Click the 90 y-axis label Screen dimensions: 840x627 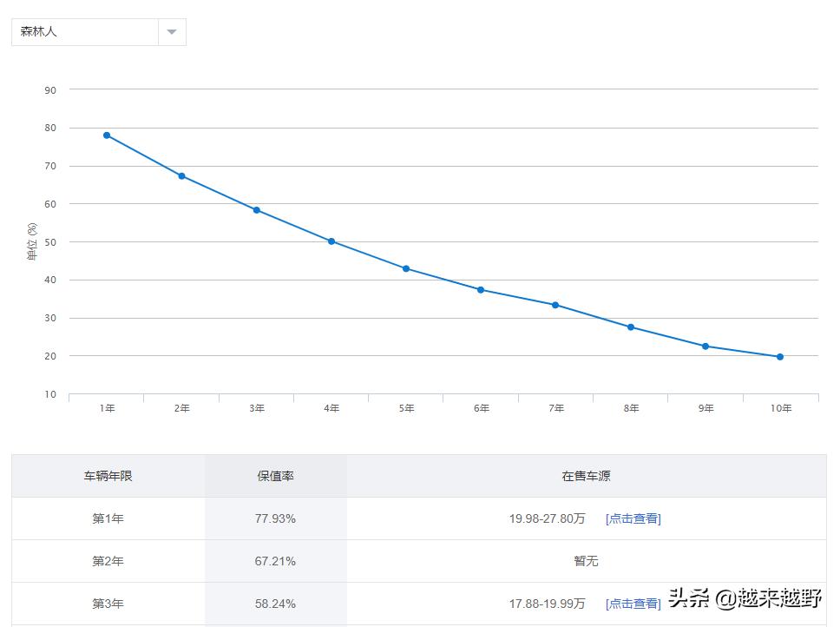[50, 90]
